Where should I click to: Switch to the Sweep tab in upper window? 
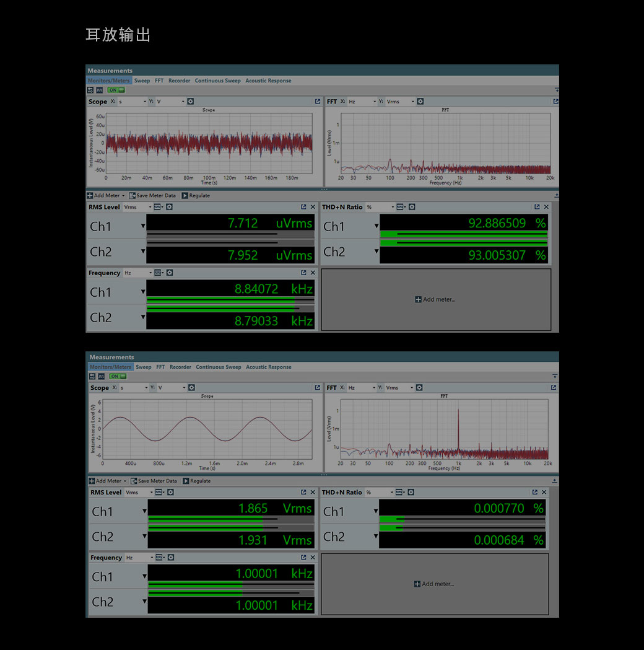click(142, 81)
